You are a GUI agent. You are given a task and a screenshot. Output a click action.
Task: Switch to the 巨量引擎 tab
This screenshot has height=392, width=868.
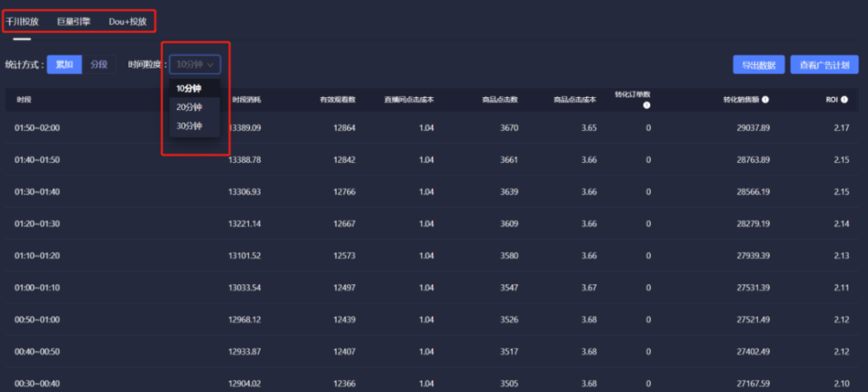pos(73,22)
